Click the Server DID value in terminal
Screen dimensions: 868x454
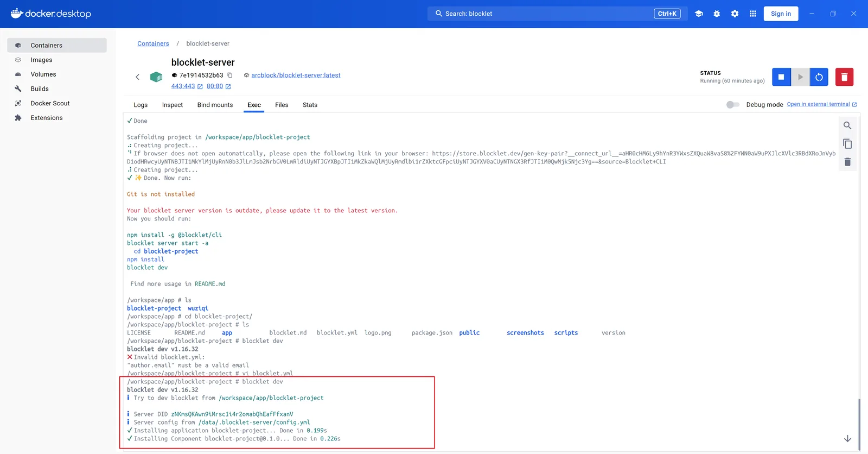coord(232,414)
